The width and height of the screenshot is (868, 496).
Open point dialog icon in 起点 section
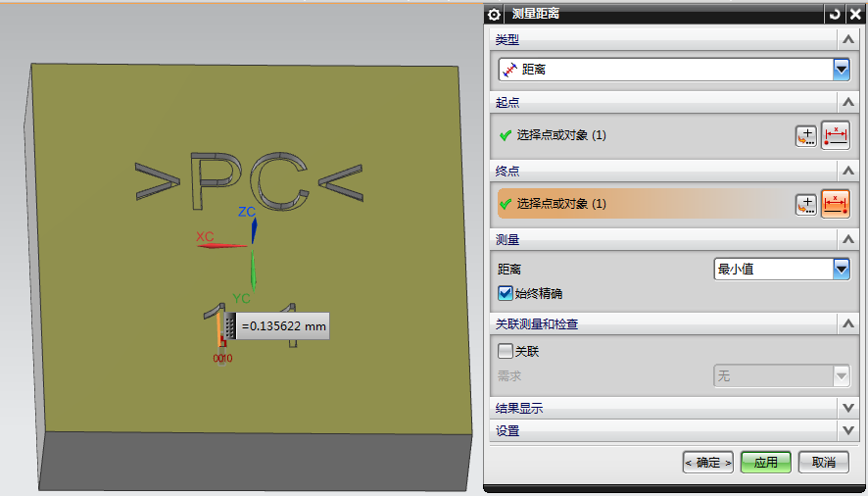tap(805, 136)
